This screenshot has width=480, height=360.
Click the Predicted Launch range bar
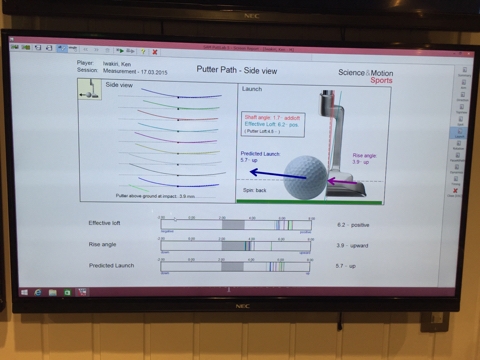coord(235,267)
